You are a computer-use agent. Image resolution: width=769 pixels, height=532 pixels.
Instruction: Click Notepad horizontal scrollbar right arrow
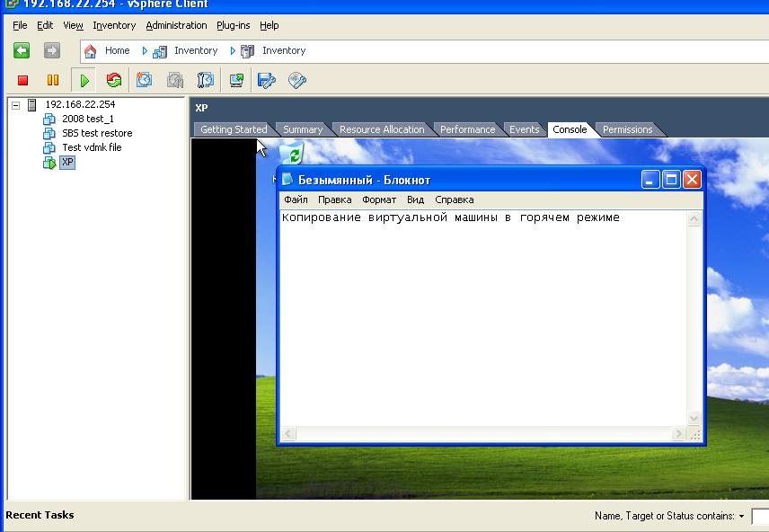pos(679,434)
